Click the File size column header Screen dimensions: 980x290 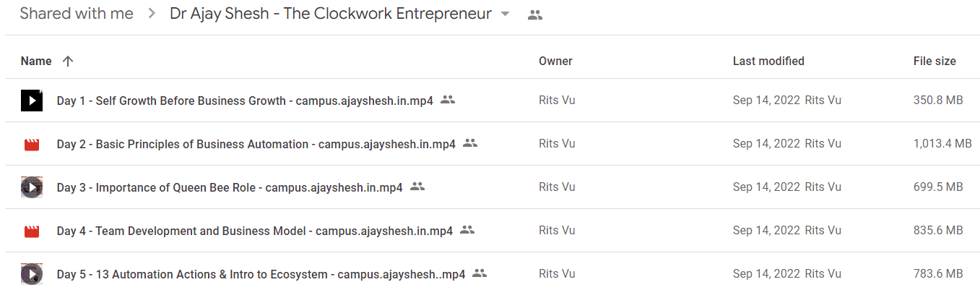(x=935, y=61)
